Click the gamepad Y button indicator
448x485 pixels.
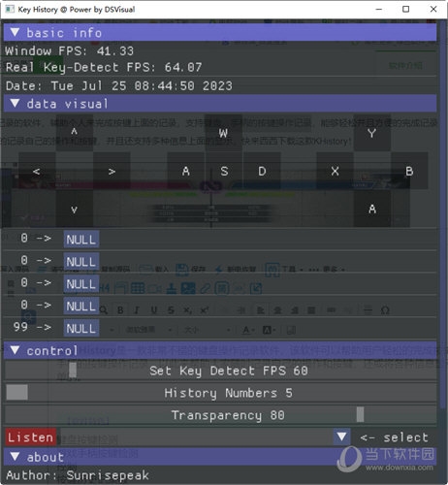click(372, 132)
